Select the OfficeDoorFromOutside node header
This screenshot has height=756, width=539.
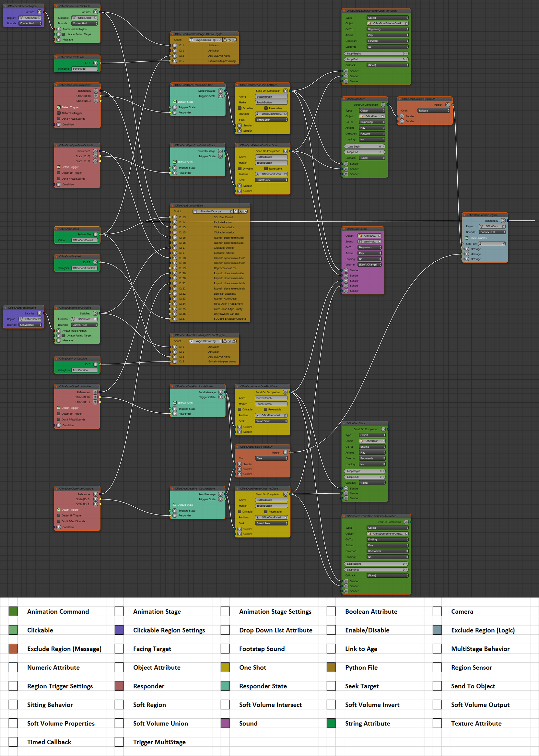coord(77,359)
